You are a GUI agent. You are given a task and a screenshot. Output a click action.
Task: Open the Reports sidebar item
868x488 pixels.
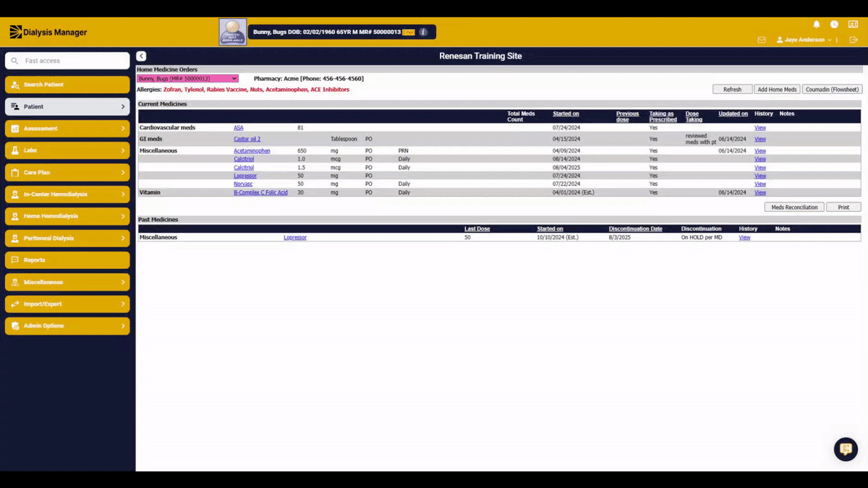coord(67,260)
